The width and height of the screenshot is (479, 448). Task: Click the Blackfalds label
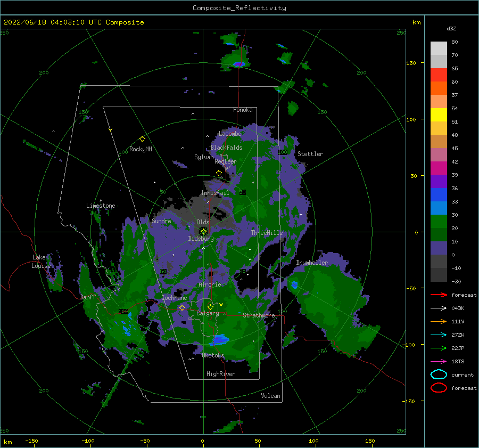tap(226, 148)
